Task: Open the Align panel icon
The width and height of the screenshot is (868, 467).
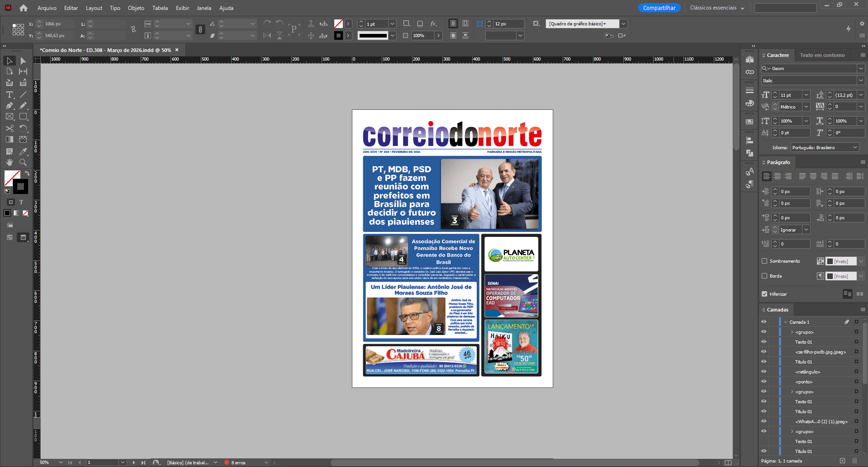Action: 749,140
